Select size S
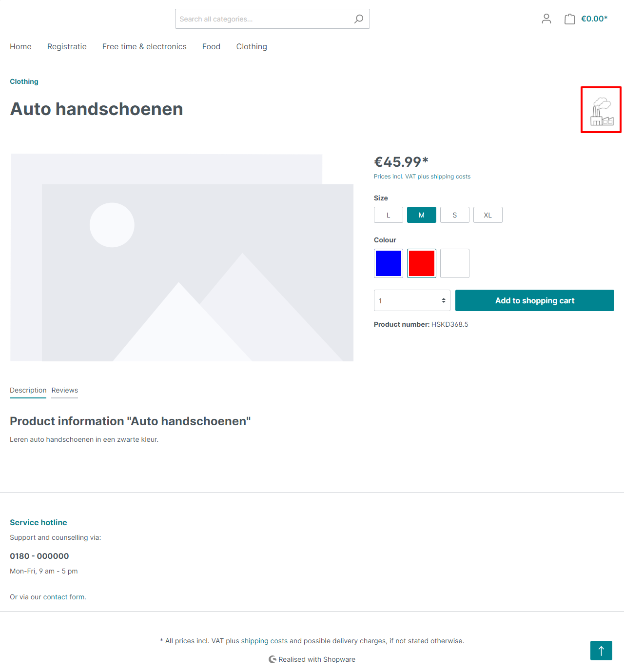This screenshot has width=624, height=672. point(454,215)
